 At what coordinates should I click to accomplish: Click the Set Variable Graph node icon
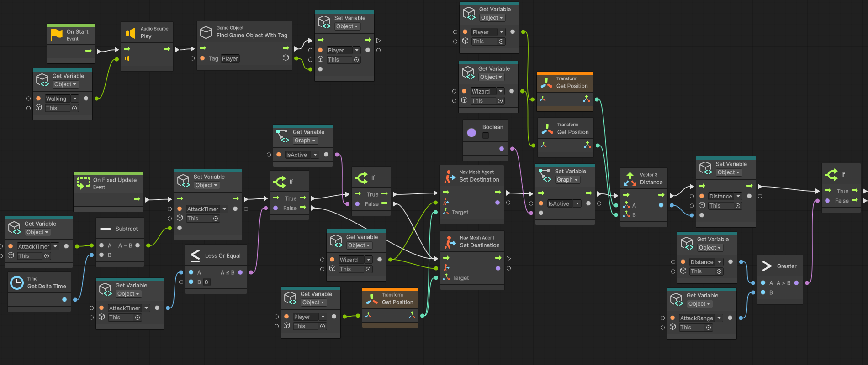pyautogui.click(x=545, y=175)
